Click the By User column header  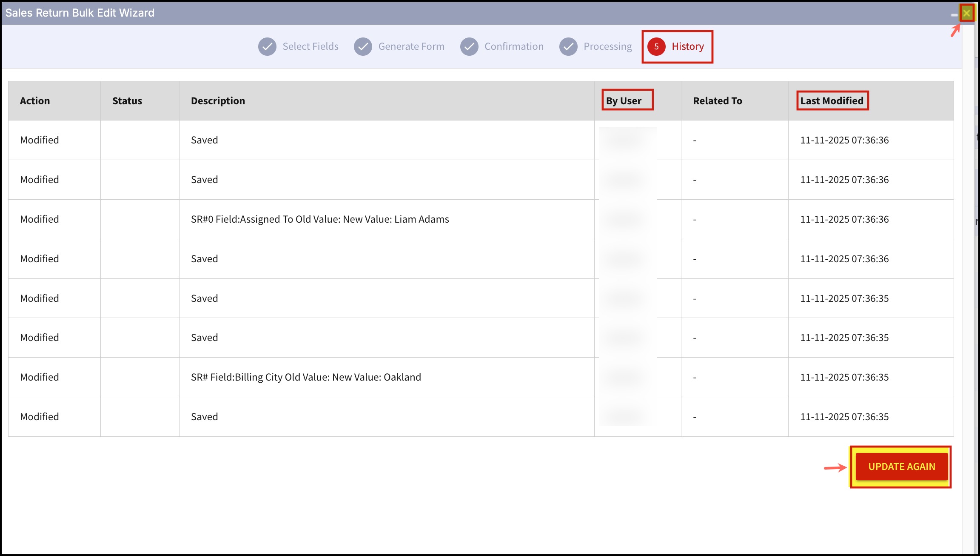click(x=624, y=101)
